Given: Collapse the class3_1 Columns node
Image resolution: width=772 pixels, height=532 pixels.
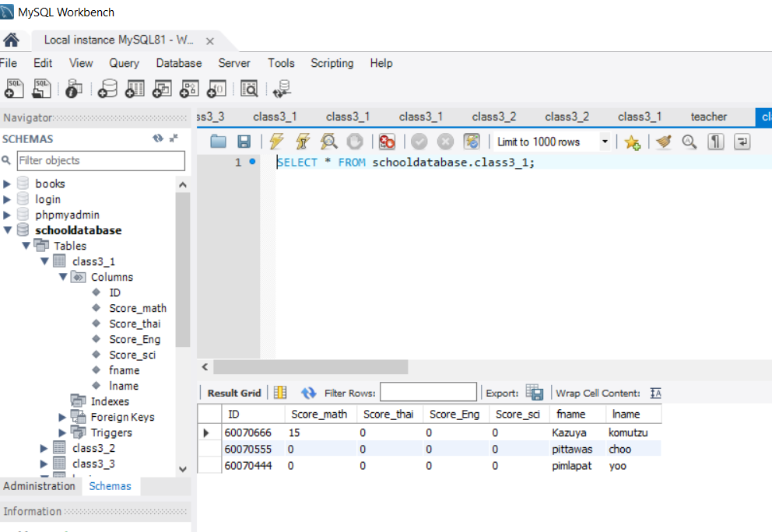Looking at the screenshot, I should (63, 276).
